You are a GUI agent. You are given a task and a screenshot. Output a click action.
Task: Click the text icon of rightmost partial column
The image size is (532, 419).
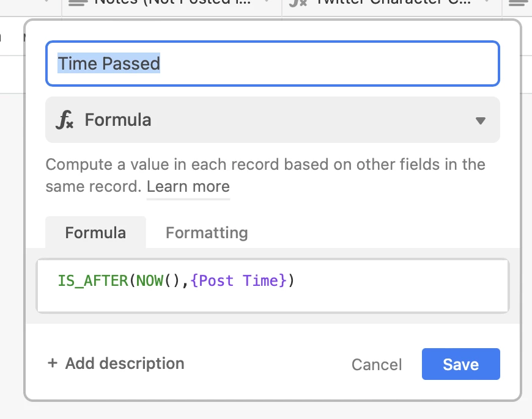[x=517, y=2]
